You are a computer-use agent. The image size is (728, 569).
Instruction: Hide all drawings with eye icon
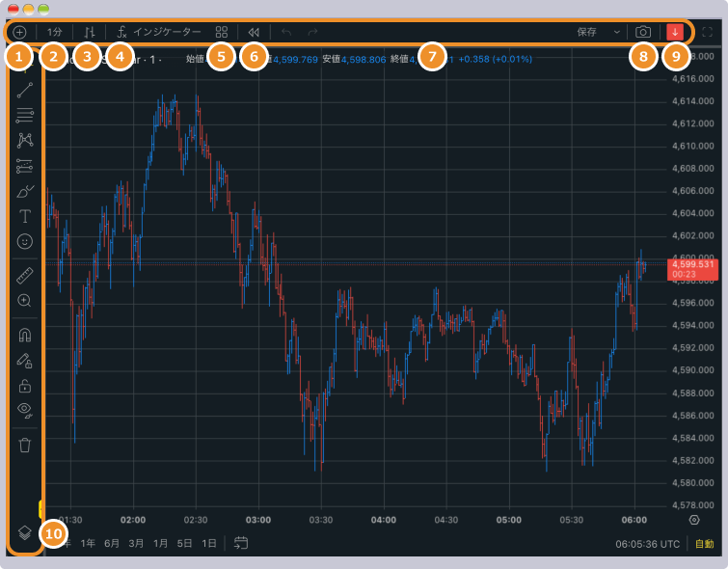point(25,410)
